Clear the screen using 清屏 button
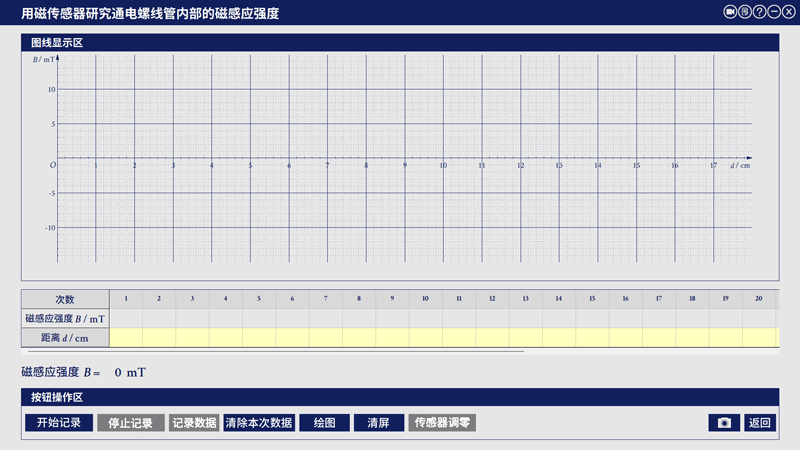Screen dimensions: 800x450 [x=378, y=423]
